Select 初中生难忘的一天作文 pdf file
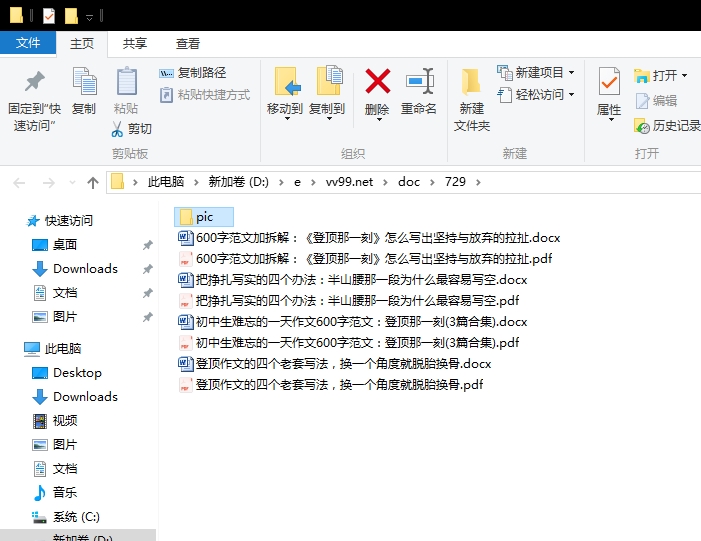This screenshot has width=701, height=541. [x=349, y=342]
